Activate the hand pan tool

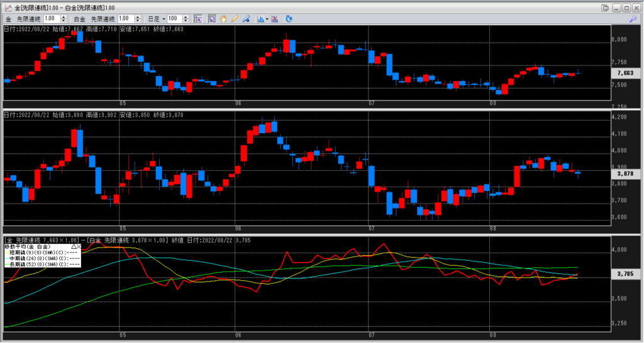click(x=223, y=19)
